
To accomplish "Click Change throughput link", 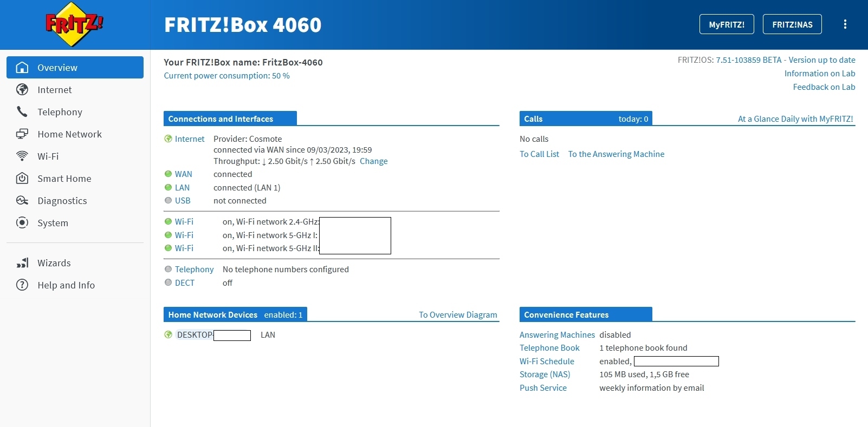I will pos(374,161).
